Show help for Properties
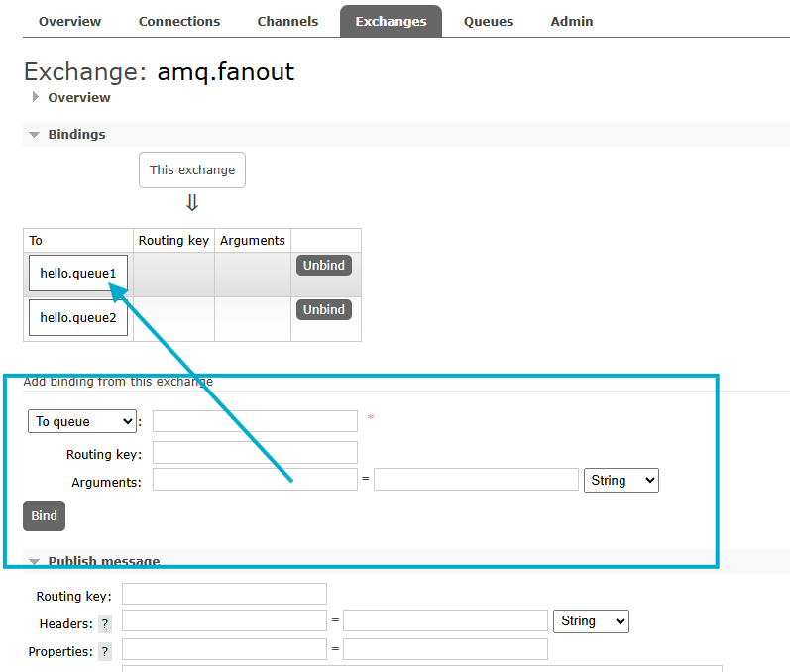This screenshot has width=790, height=672. [x=105, y=652]
